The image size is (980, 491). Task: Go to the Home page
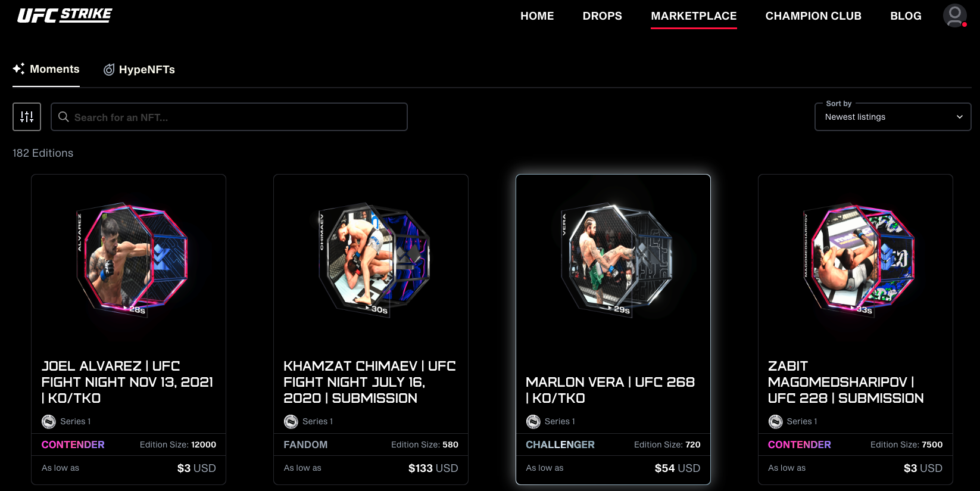coord(537,16)
